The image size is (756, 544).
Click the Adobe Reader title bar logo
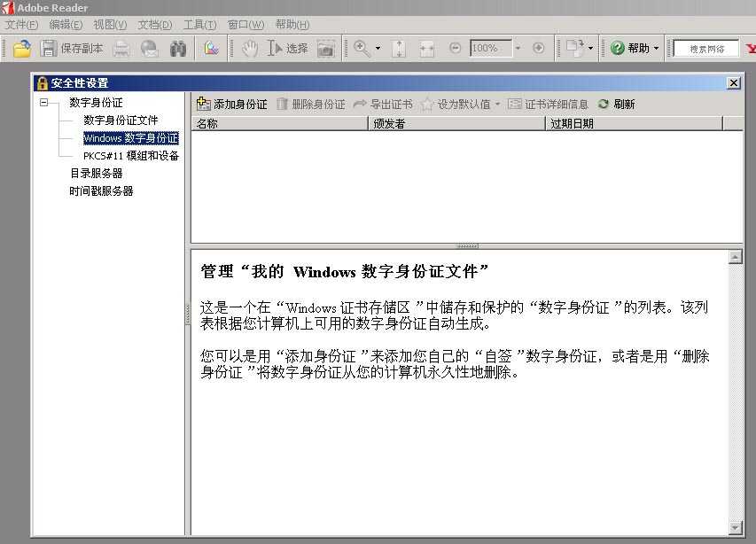8,8
